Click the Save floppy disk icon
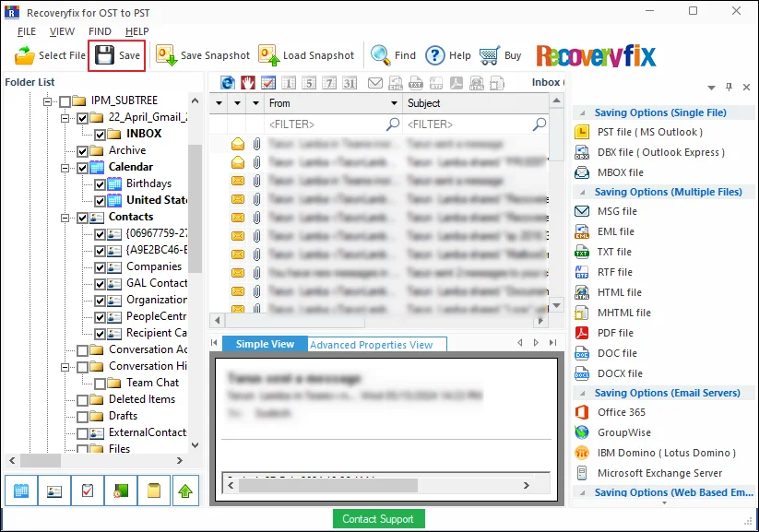 click(104, 55)
